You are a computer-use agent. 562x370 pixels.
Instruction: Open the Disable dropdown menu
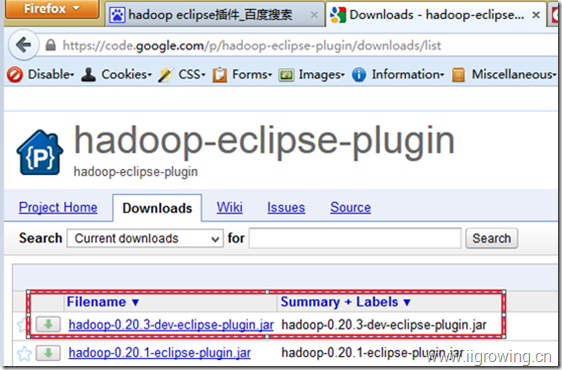click(x=51, y=74)
